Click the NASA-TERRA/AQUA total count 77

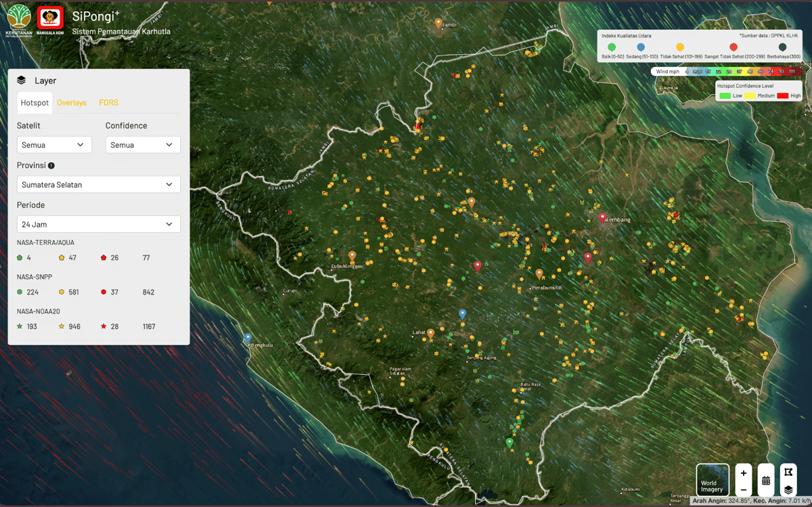(x=146, y=258)
